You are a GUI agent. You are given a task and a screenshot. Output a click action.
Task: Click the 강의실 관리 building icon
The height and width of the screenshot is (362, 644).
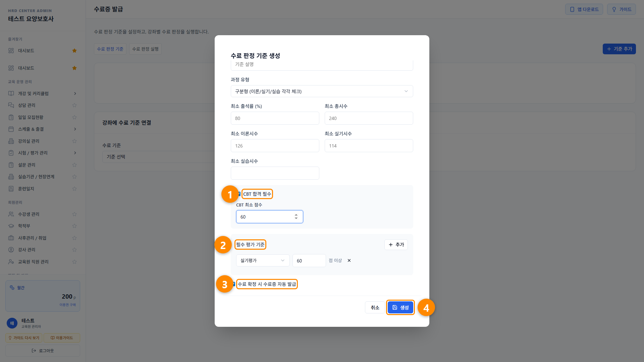(x=11, y=141)
